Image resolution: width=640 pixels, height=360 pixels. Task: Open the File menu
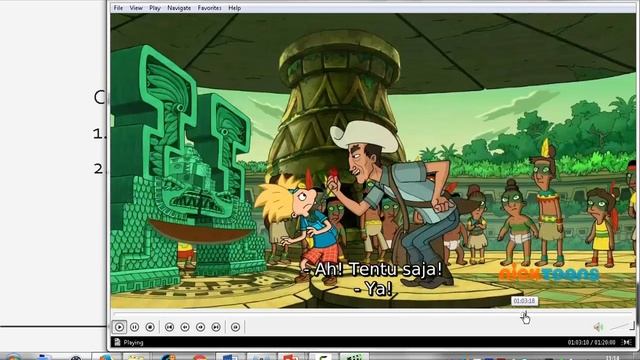[118, 8]
